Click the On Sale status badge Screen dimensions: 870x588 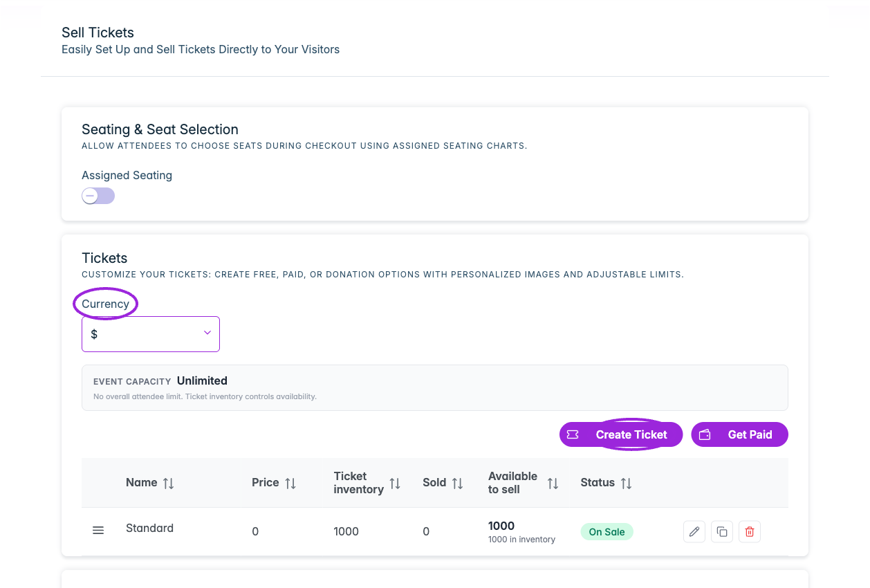pyautogui.click(x=607, y=532)
